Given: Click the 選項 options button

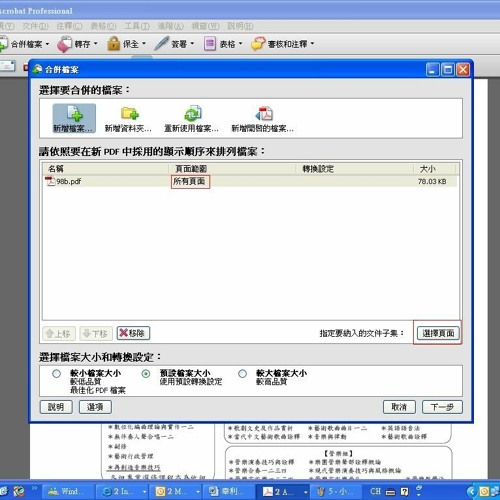Looking at the screenshot, I should coord(95,407).
